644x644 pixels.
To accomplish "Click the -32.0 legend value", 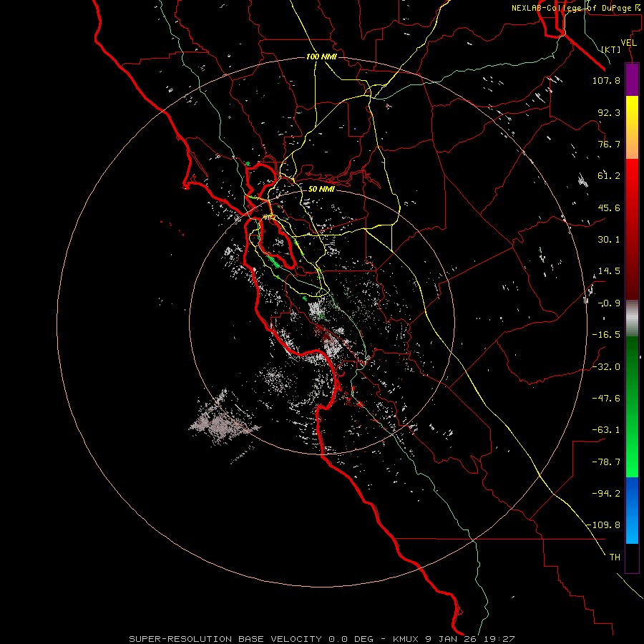I will (606, 367).
